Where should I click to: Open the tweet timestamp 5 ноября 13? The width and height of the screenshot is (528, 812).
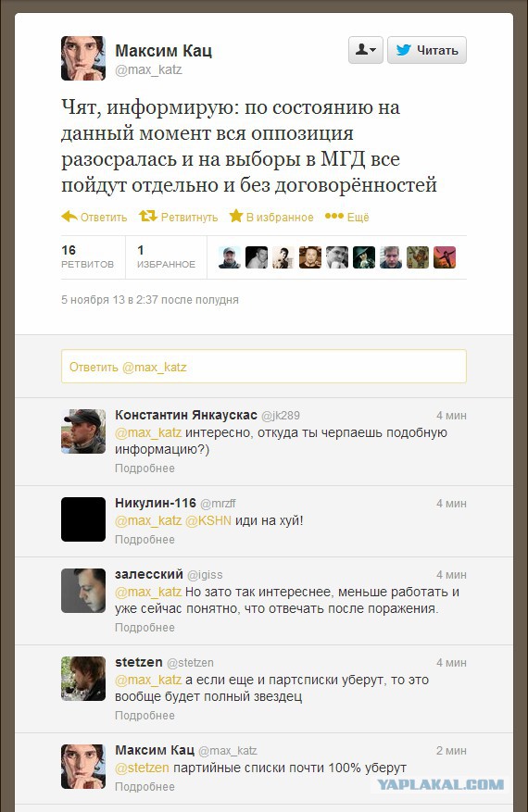point(150,299)
